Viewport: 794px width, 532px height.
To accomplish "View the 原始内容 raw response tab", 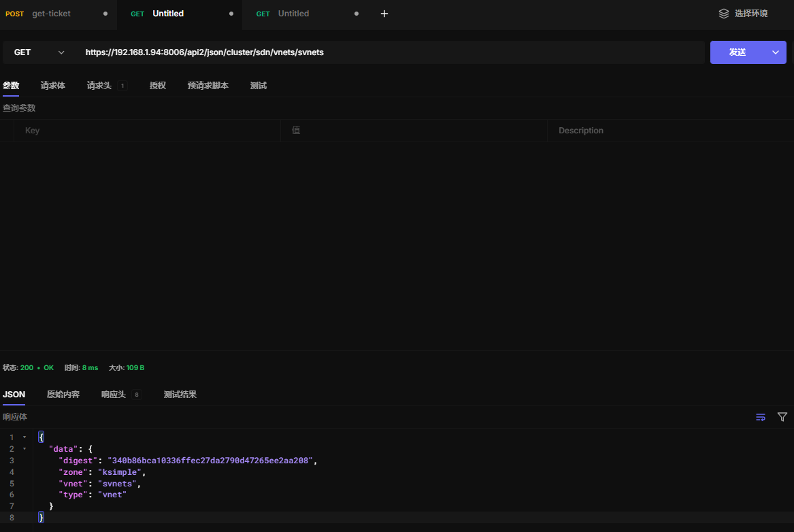I will pos(63,395).
